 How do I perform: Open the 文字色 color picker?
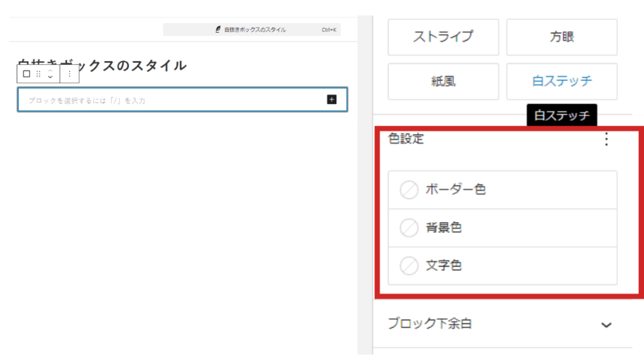point(502,265)
